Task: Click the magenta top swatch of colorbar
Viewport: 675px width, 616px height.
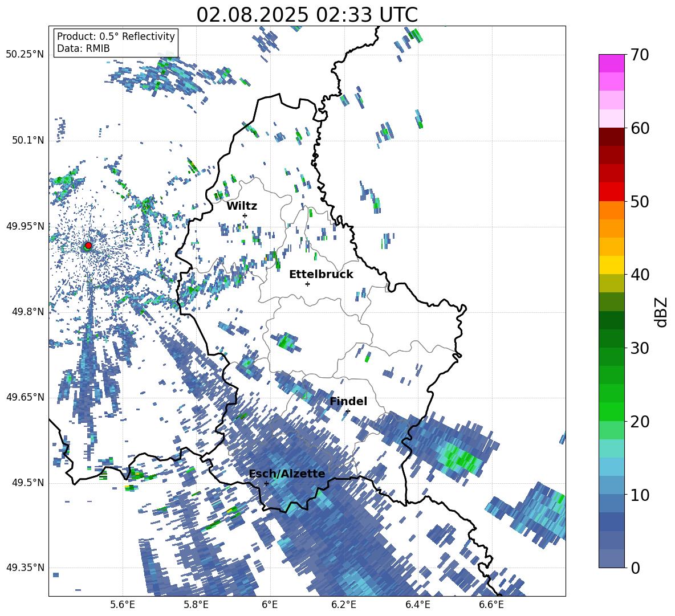Action: click(x=611, y=63)
